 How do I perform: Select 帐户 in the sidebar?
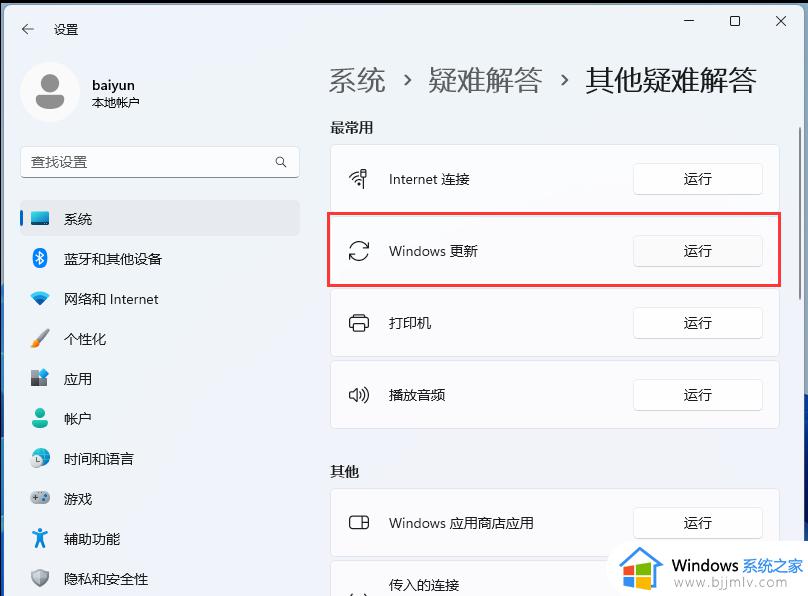160,418
